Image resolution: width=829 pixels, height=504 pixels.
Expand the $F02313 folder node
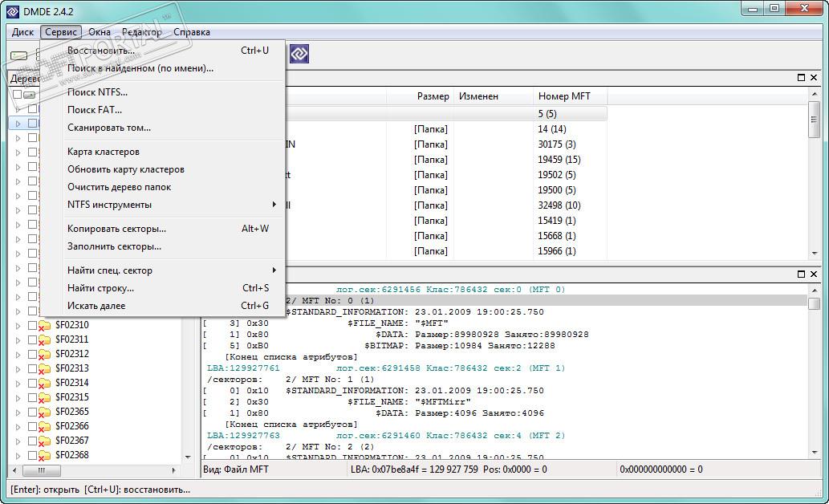tap(18, 369)
